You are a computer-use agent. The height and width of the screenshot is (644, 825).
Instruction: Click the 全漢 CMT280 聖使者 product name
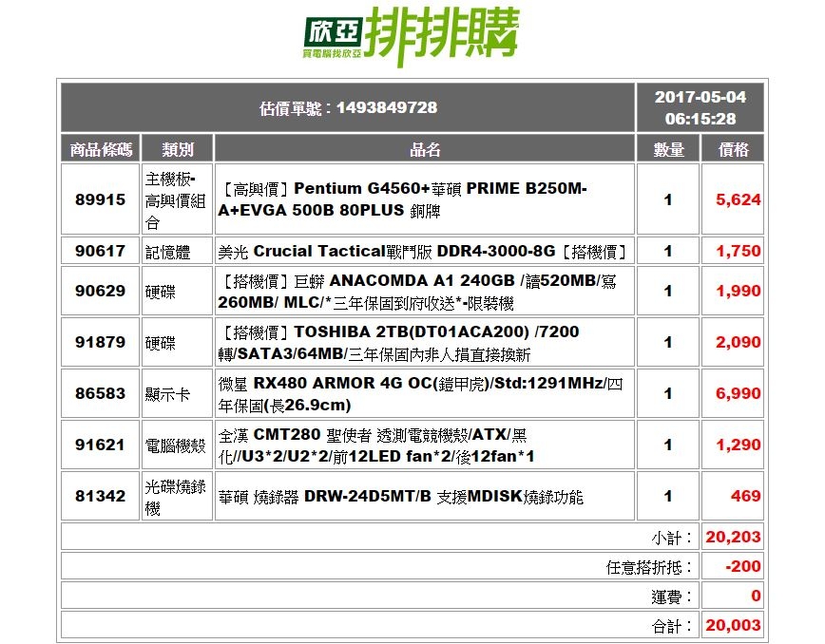tap(376, 445)
